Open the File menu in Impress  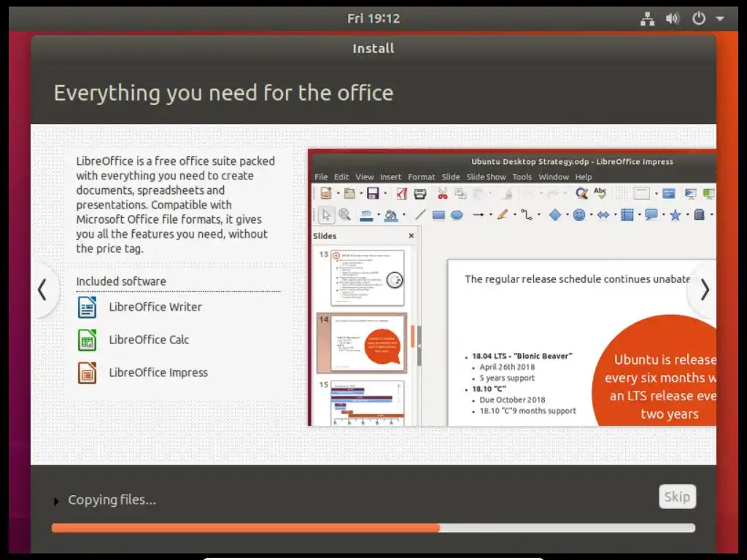[321, 177]
